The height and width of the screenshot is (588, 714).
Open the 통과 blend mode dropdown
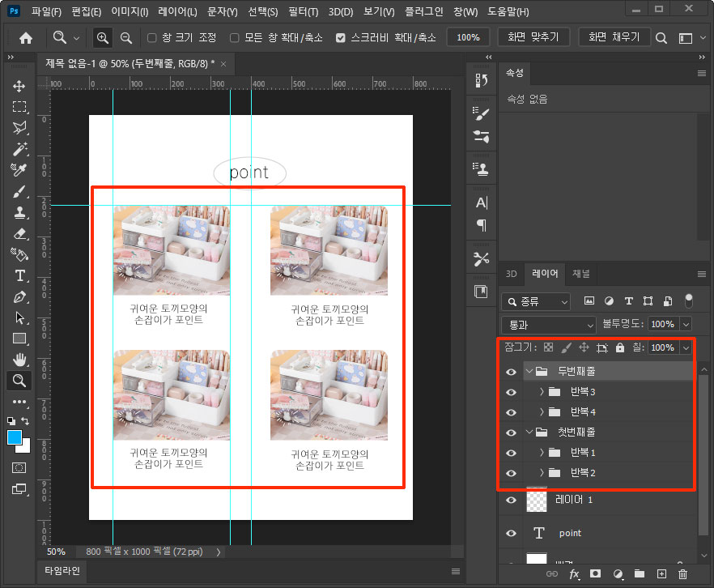tap(549, 325)
